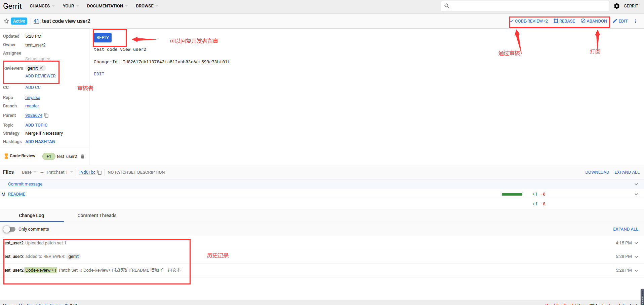Switch to the Change Log tab
This screenshot has height=305, width=644.
32,215
